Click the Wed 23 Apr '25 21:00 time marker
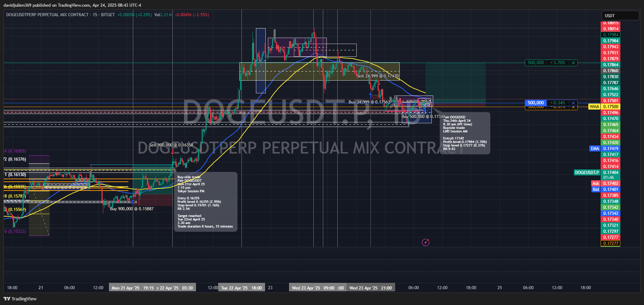The height and width of the screenshot is (305, 644). coord(370,288)
